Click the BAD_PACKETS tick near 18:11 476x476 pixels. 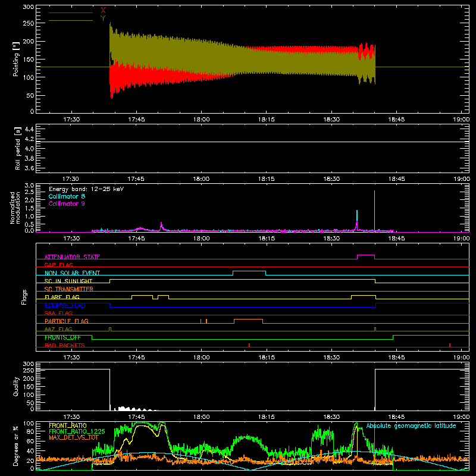tap(249, 345)
